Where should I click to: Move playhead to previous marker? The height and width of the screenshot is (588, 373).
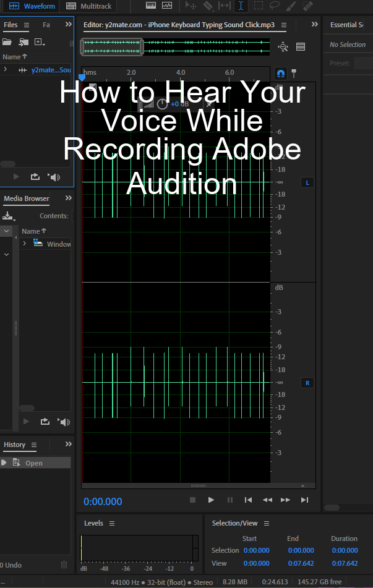(248, 500)
